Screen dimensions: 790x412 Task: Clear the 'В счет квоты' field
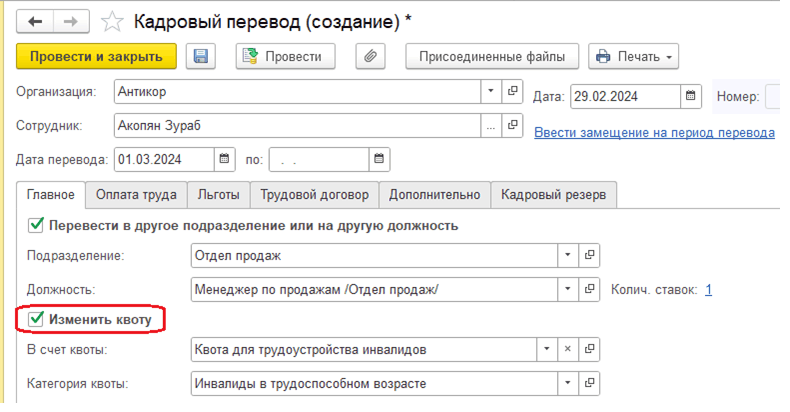567,349
